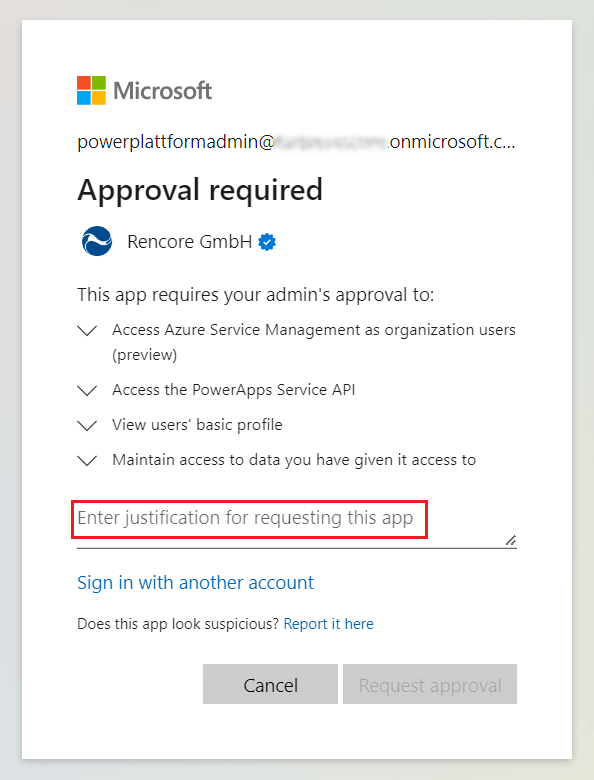Click the Request approval button

(x=430, y=684)
